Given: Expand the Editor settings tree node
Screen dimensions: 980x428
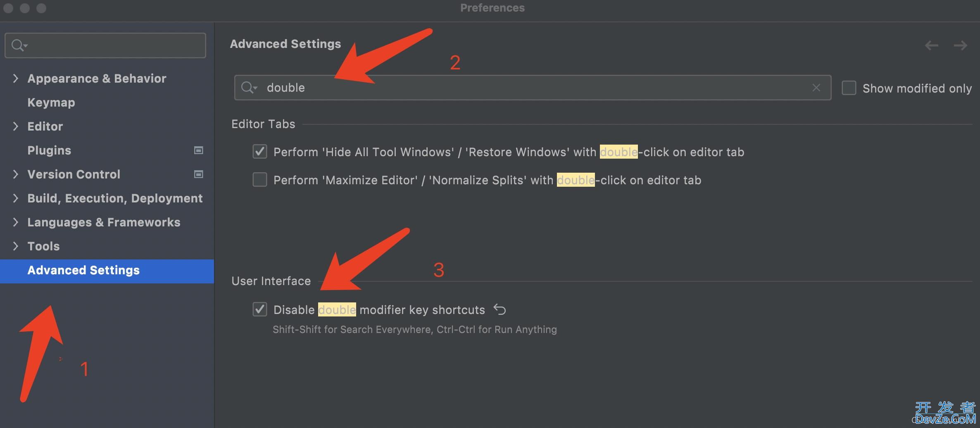Looking at the screenshot, I should pyautogui.click(x=15, y=126).
